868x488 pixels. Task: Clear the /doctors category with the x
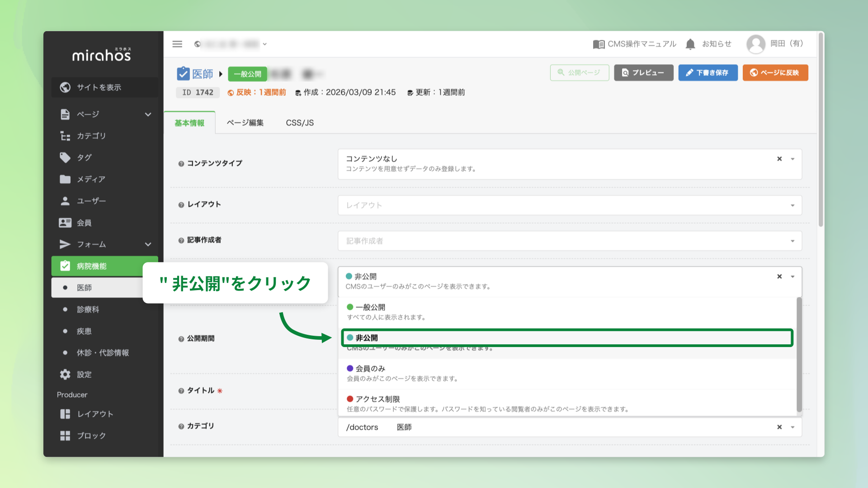[x=779, y=427]
